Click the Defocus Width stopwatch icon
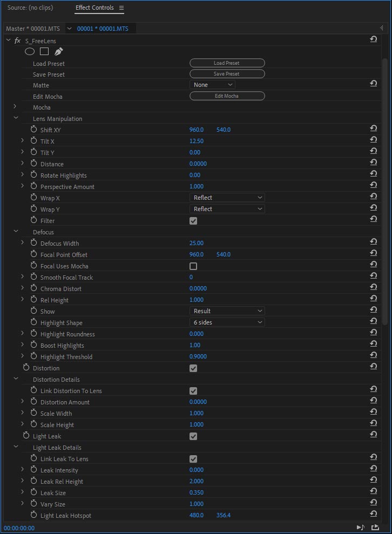The height and width of the screenshot is (534, 392). tap(33, 243)
